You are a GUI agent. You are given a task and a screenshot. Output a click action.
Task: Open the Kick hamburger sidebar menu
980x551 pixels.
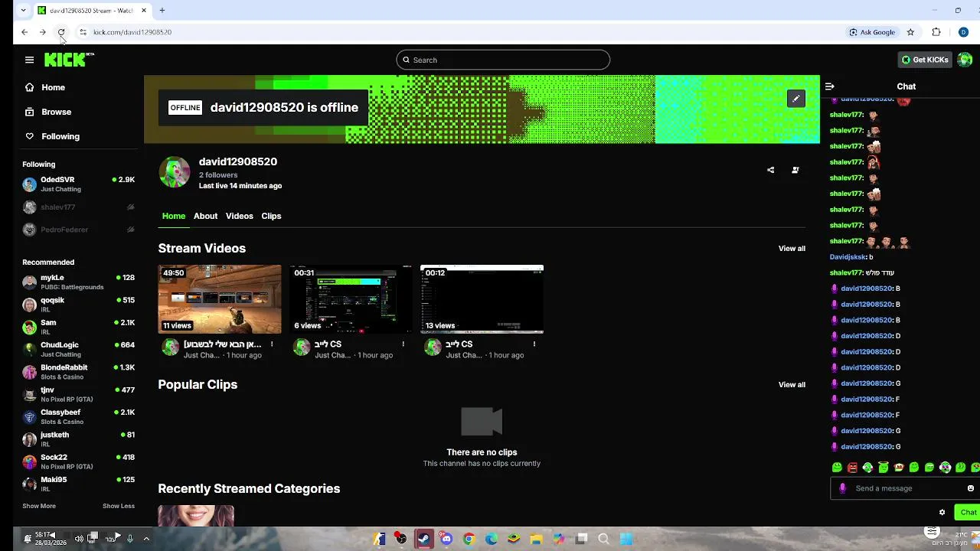[29, 60]
